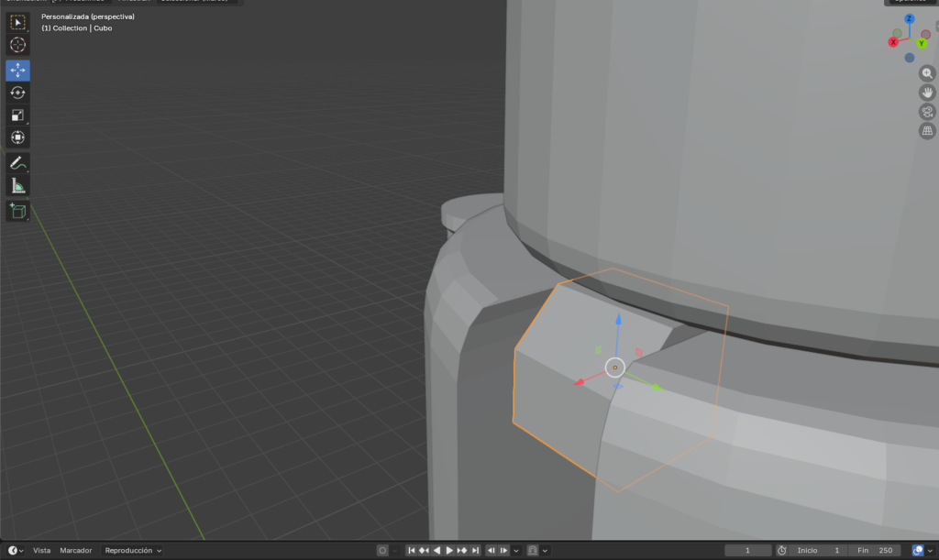Viewport: 939px width, 560px height.
Task: Open the Vista menu
Action: (x=42, y=551)
